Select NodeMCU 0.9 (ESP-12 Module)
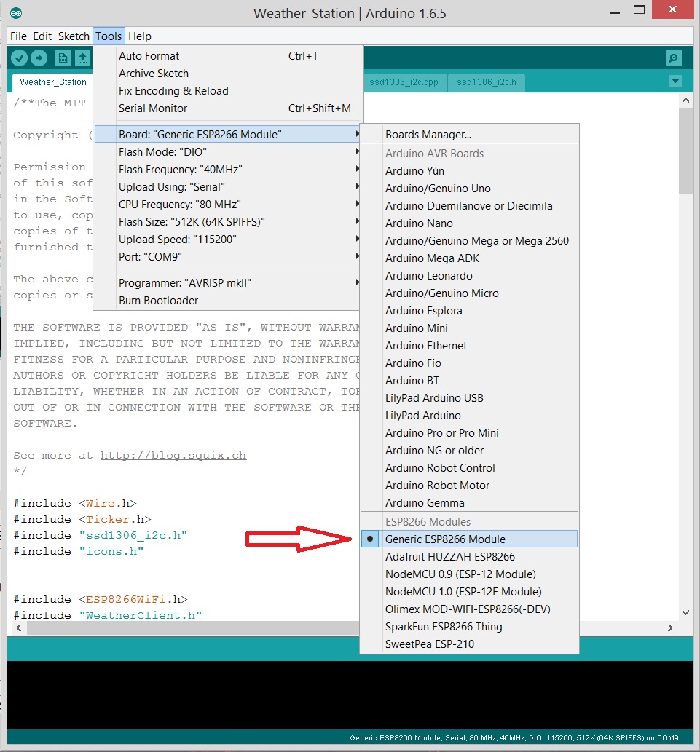This screenshot has width=700, height=752. 469,574
